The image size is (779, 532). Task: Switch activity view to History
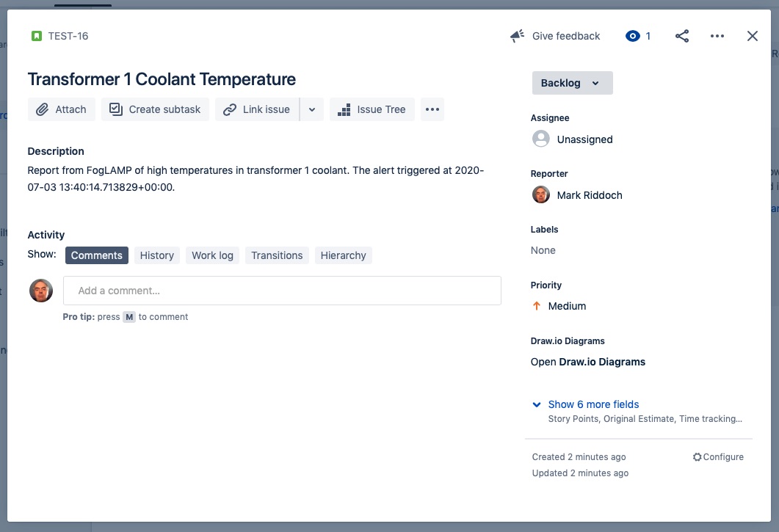coord(156,255)
